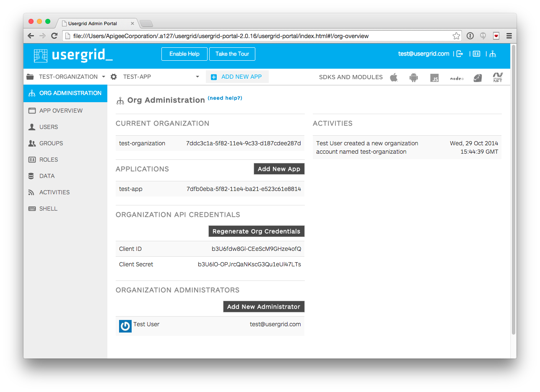
Task: Click the gear icon beside TEST-APP
Action: [114, 77]
